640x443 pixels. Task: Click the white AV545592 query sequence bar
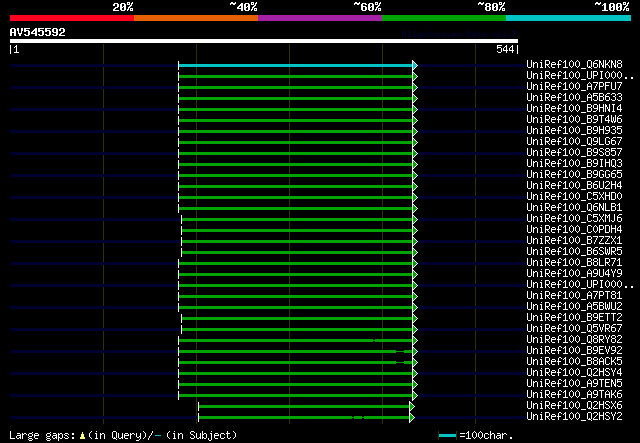tap(264, 41)
